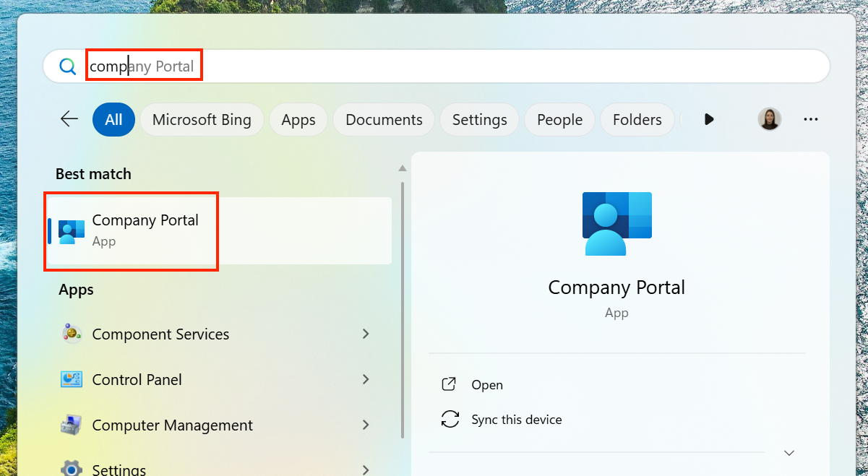
Task: Click the Computer Management icon
Action: (71, 425)
